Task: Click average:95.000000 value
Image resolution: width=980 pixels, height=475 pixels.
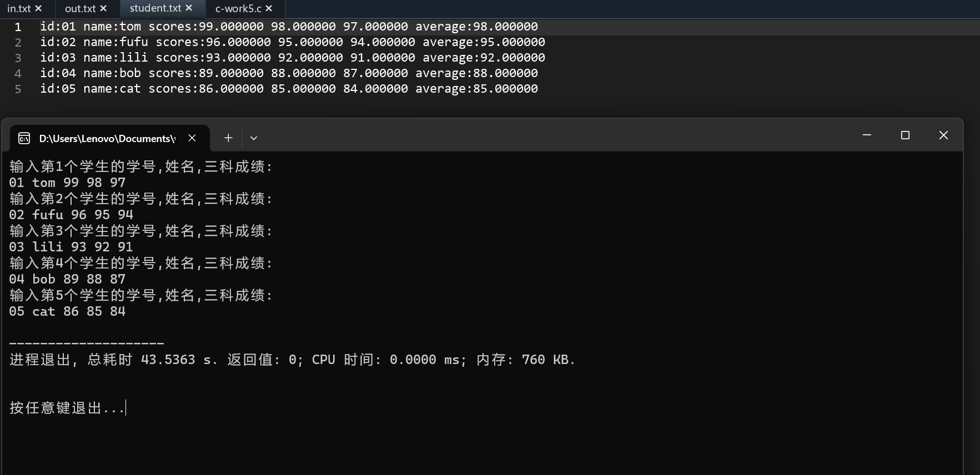Action: tap(484, 42)
